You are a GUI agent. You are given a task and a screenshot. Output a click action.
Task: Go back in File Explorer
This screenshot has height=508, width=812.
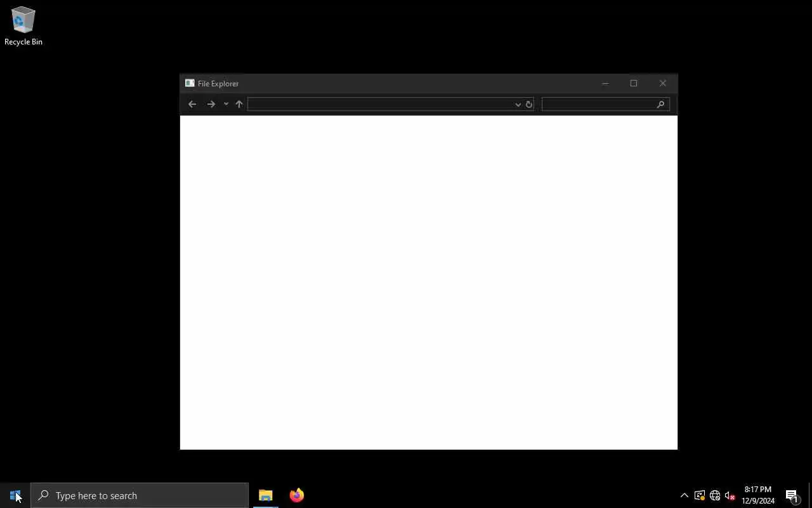point(192,104)
